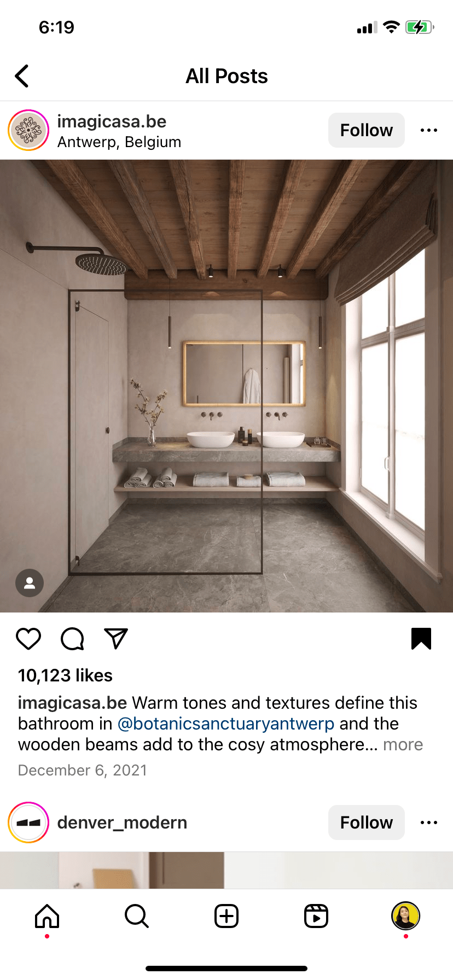The width and height of the screenshot is (453, 980).
Task: View imagicasa.be story via profile picture
Action: (x=28, y=130)
